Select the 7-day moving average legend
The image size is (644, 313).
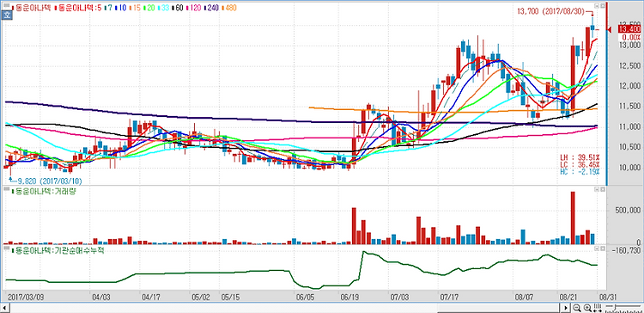(x=108, y=8)
